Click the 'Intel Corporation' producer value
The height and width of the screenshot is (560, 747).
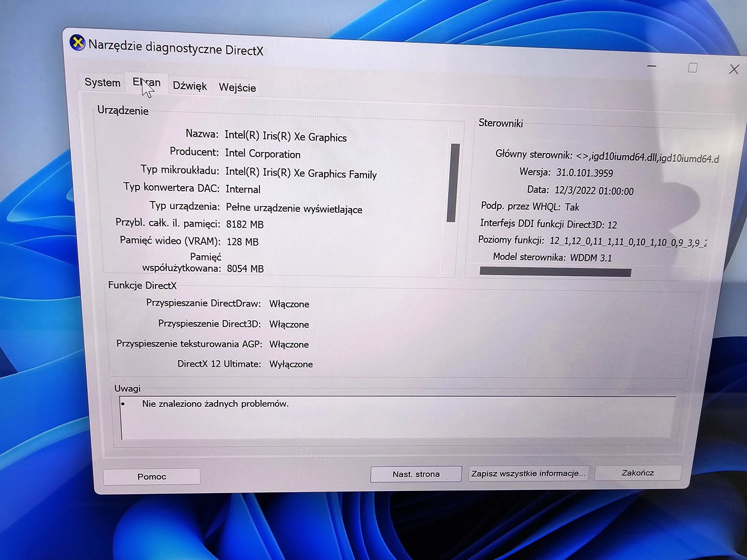(263, 154)
